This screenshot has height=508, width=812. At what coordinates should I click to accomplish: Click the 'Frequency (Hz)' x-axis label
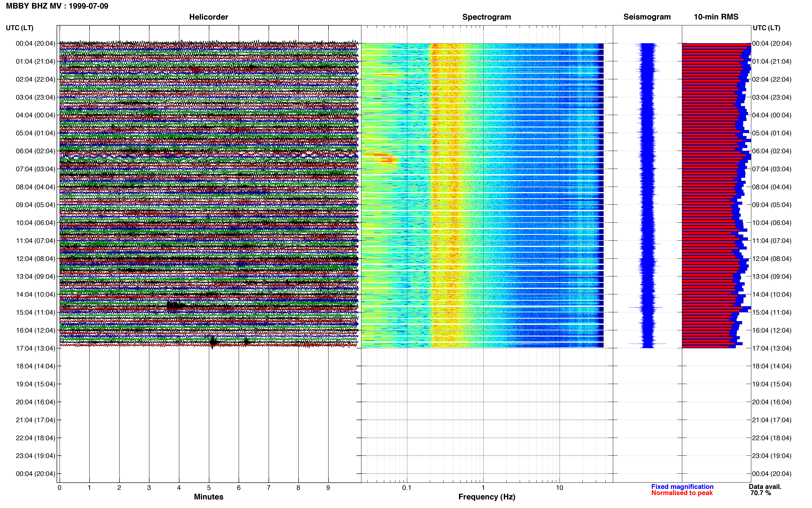tap(487, 497)
